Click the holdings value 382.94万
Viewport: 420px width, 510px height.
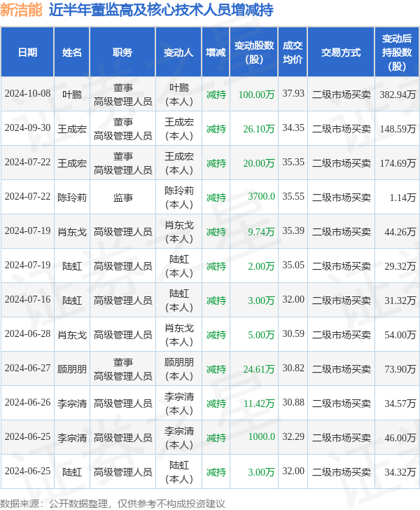(398, 95)
